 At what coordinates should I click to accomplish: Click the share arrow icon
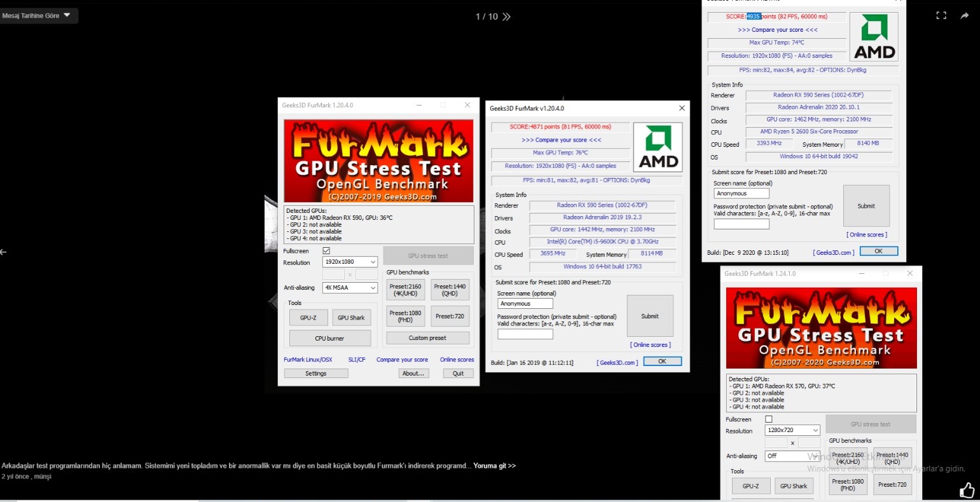click(965, 16)
